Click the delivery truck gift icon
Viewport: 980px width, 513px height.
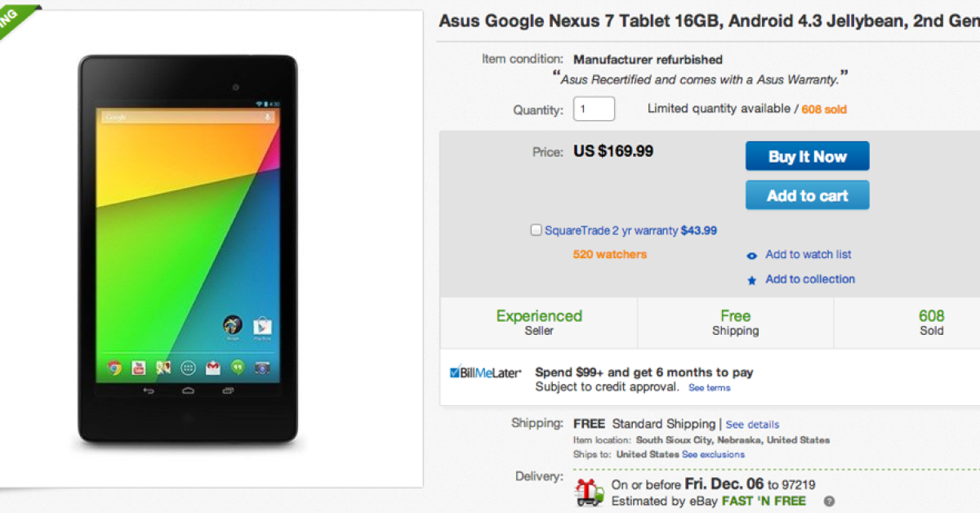(590, 493)
